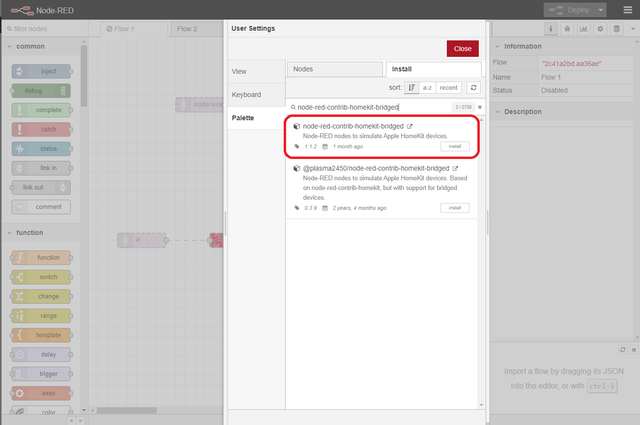The width and height of the screenshot is (640, 425).
Task: Sort module results a-z
Action: [x=427, y=88]
